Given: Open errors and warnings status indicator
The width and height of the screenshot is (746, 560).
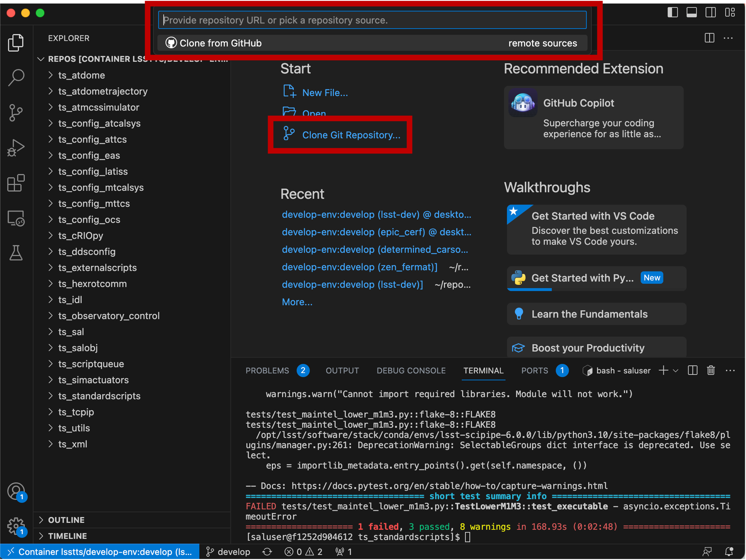Looking at the screenshot, I should pos(304,552).
